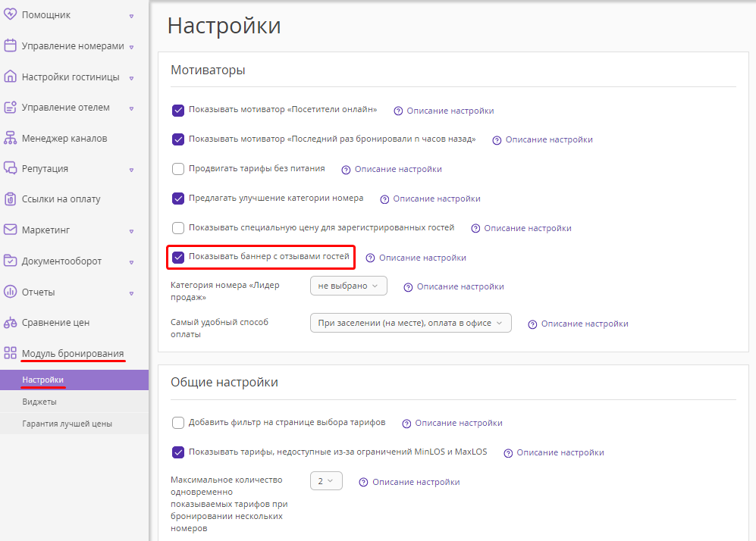Uncheck Показывать мотиватор «Посетители онлайн»
The height and width of the screenshot is (541, 756).
[178, 111]
